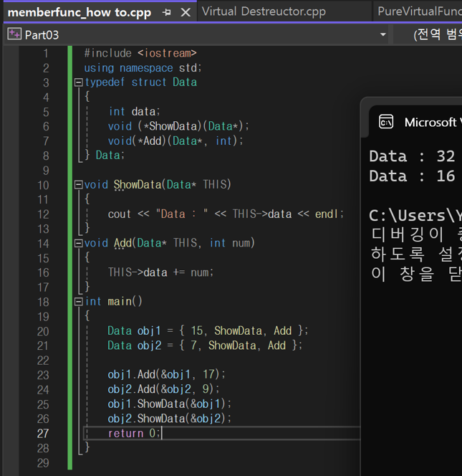Click the obj2 initializer on line 21
The image size is (462, 476).
(x=205, y=346)
